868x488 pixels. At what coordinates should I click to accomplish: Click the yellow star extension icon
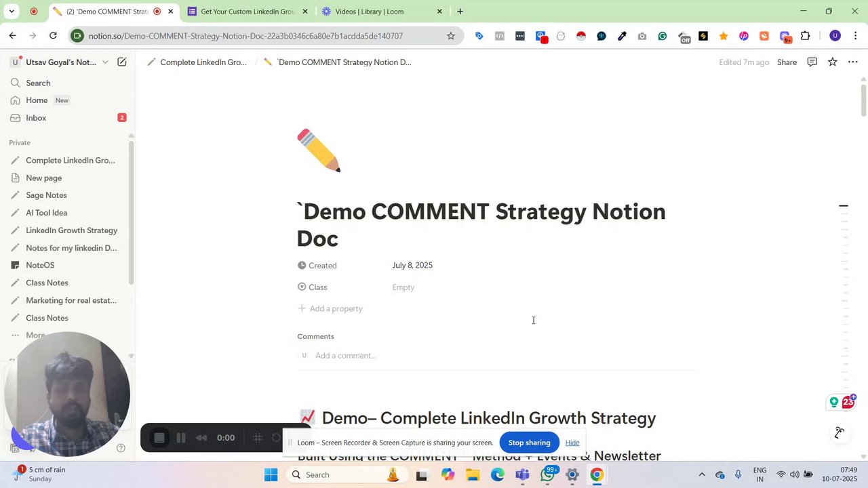[724, 36]
